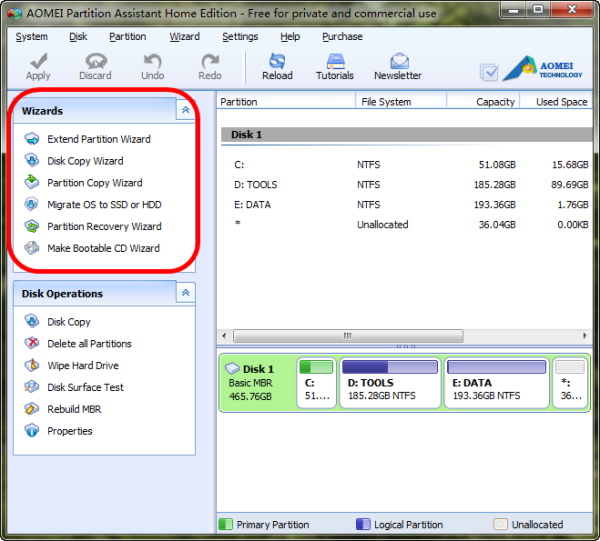Click scrollbar right arrow in partition list

click(x=585, y=336)
